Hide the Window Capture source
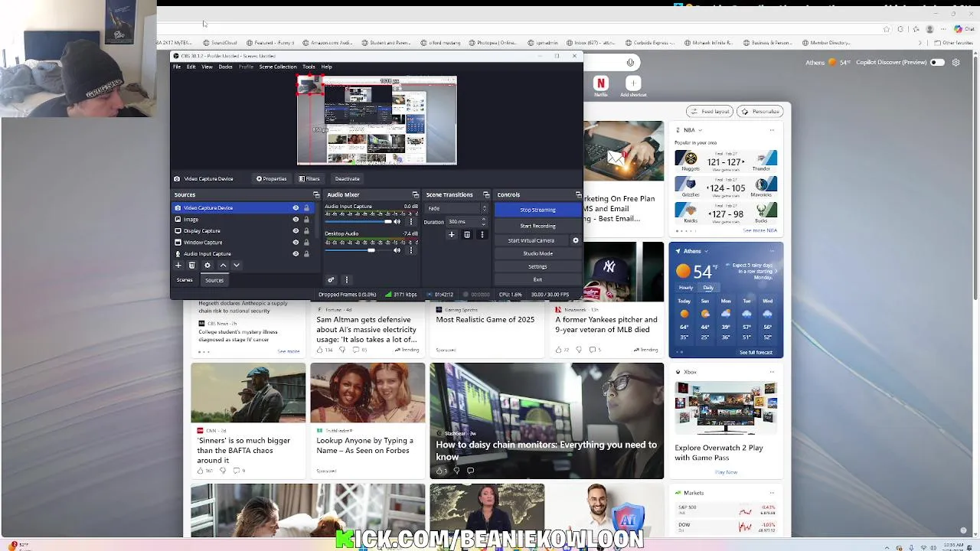This screenshot has width=980, height=551. 296,243
